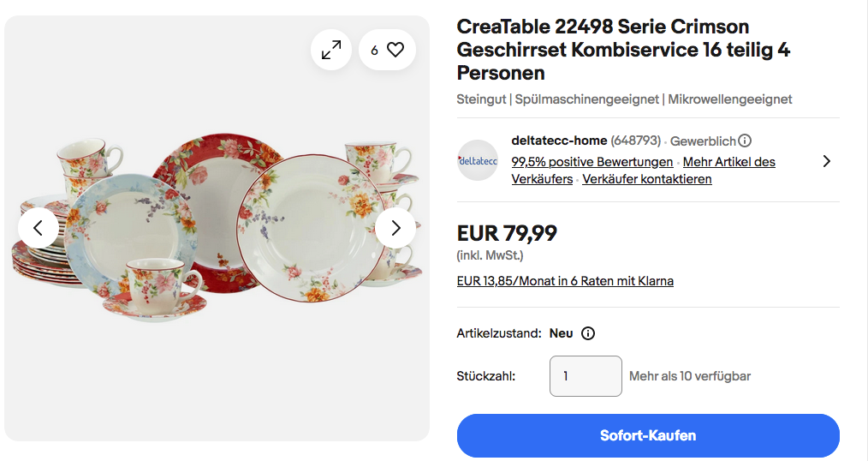Click the heart watchlist icon
Image resolution: width=868 pixels, height=461 pixels.
point(395,50)
